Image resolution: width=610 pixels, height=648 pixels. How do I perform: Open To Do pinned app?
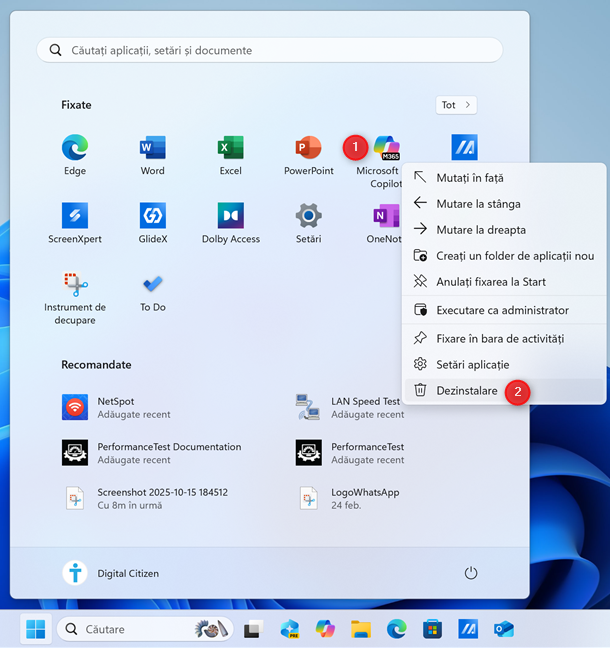(152, 293)
